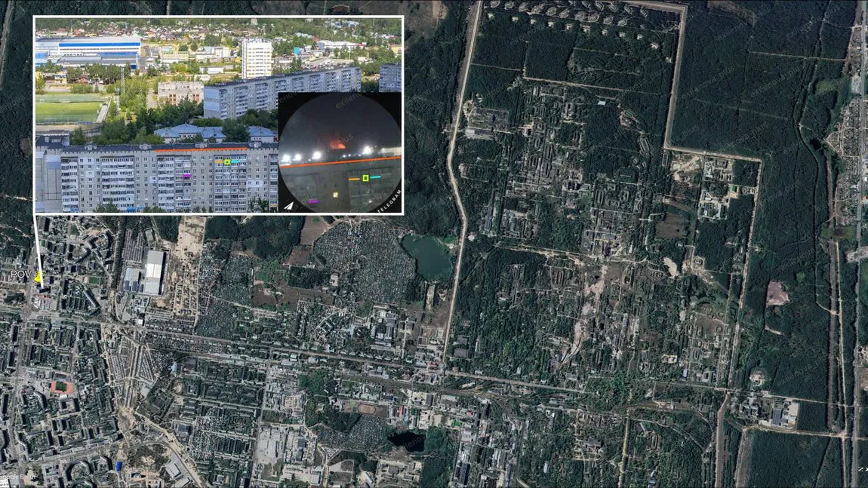
Task: Click the red stadium on satellite map
Action: (x=63, y=387)
